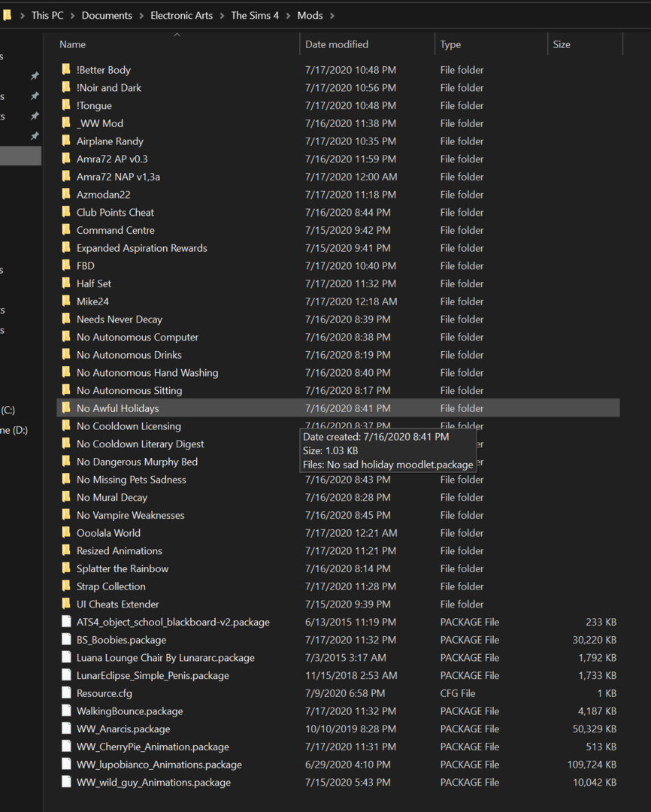Click the Luana Lounge Chair package file icon
The height and width of the screenshot is (812, 651).
click(65, 657)
